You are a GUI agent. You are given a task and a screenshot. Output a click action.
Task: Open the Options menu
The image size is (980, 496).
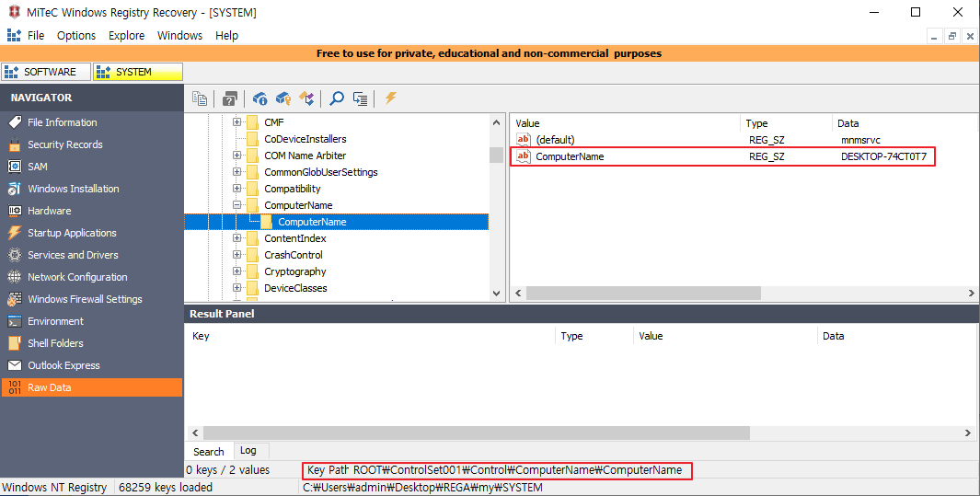76,36
